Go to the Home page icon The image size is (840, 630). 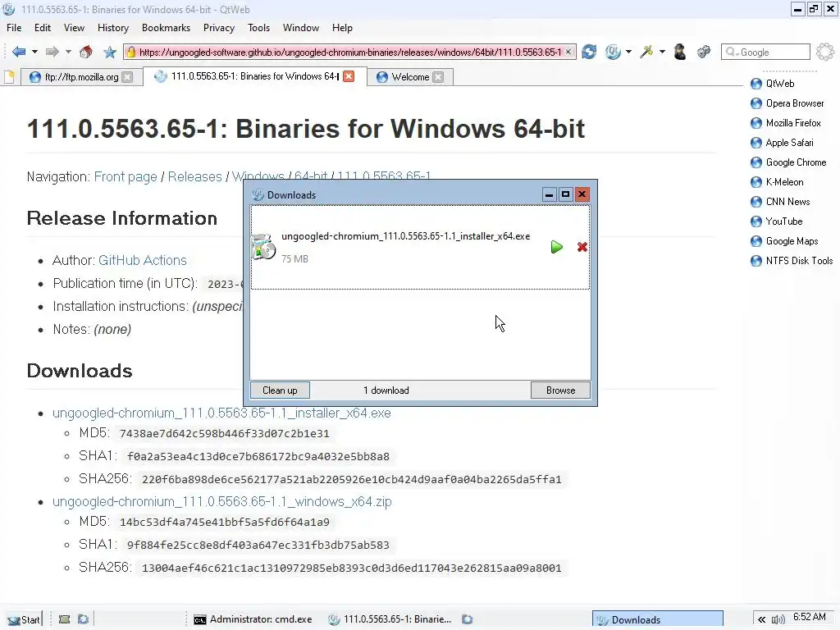(x=85, y=52)
